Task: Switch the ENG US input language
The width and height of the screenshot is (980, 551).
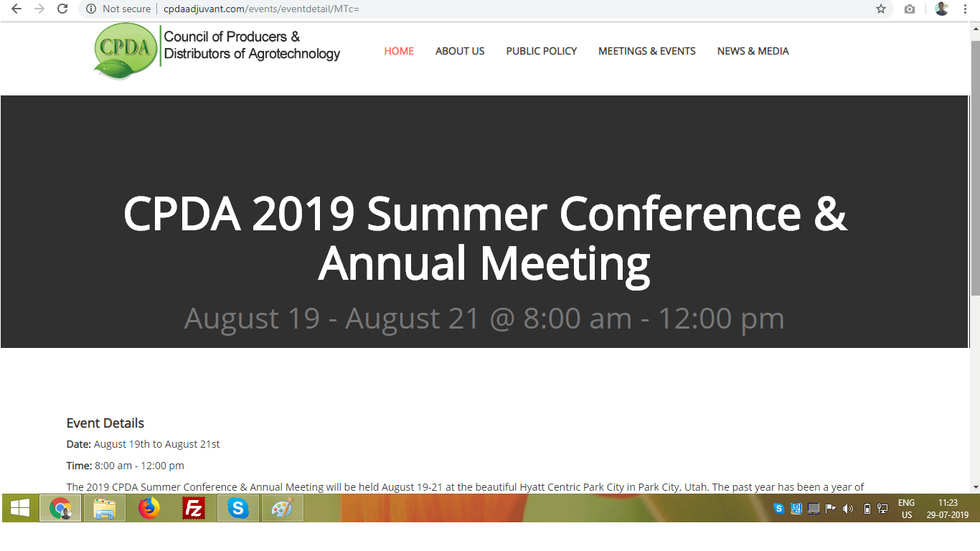Action: 907,509
